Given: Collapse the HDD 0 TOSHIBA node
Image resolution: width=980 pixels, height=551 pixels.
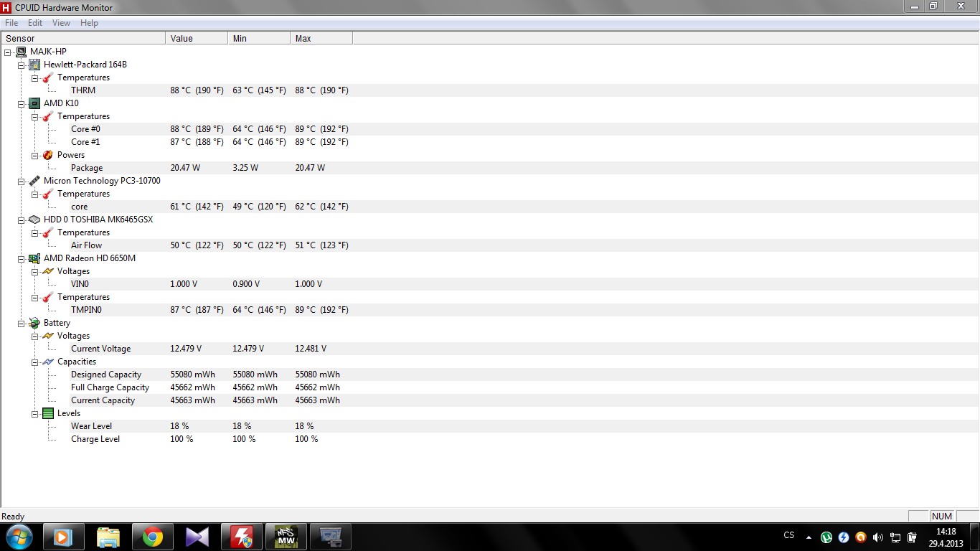Looking at the screenshot, I should click(21, 220).
